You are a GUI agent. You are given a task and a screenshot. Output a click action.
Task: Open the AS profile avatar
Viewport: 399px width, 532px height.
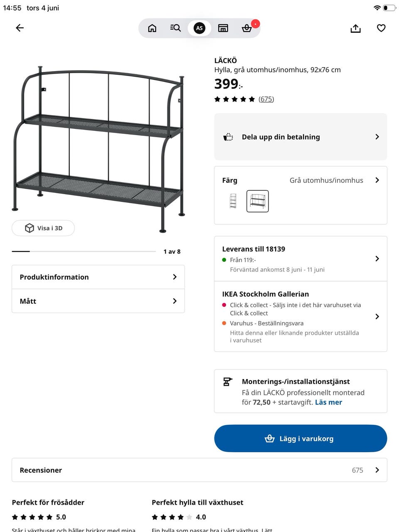point(199,28)
